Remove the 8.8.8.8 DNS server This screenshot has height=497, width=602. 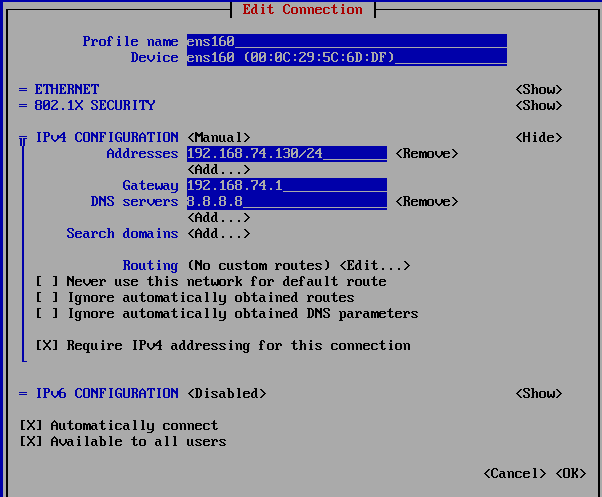click(x=426, y=202)
